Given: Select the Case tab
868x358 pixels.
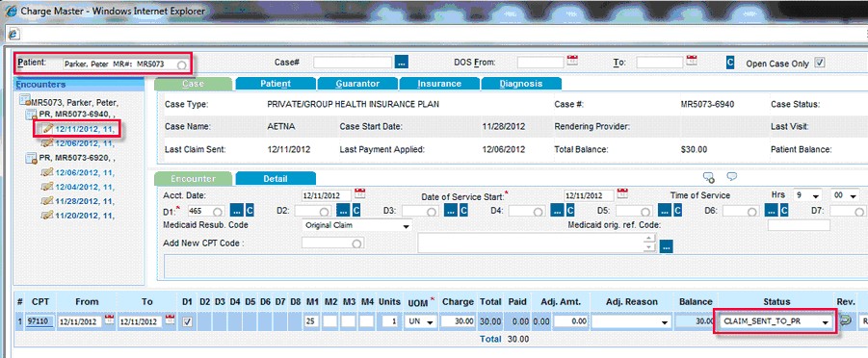Looking at the screenshot, I should coord(194,84).
